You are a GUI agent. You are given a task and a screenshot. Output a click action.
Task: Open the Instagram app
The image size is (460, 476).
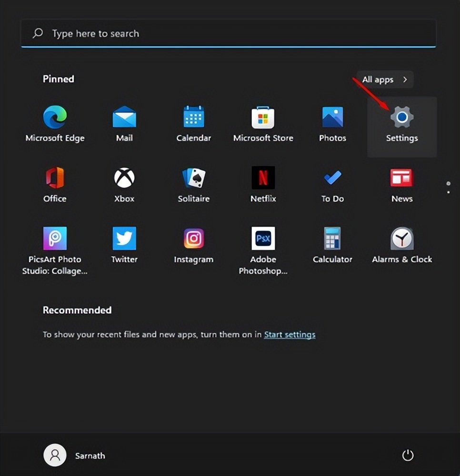(194, 246)
